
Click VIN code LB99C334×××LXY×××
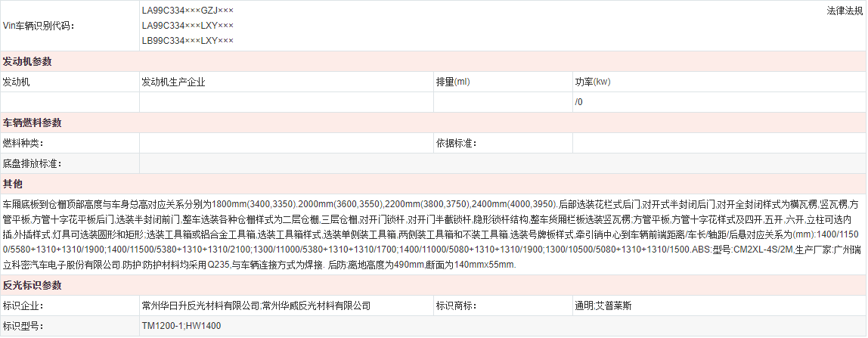188,40
